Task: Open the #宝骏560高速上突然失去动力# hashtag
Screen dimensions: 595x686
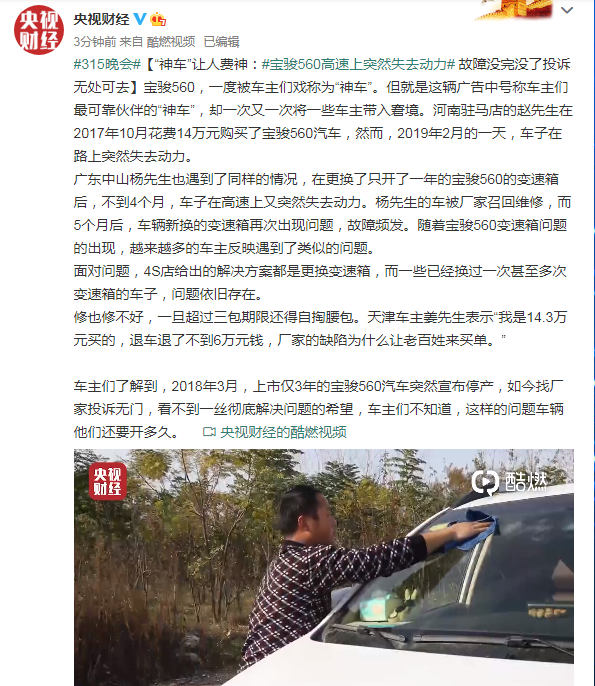Action: pos(358,64)
